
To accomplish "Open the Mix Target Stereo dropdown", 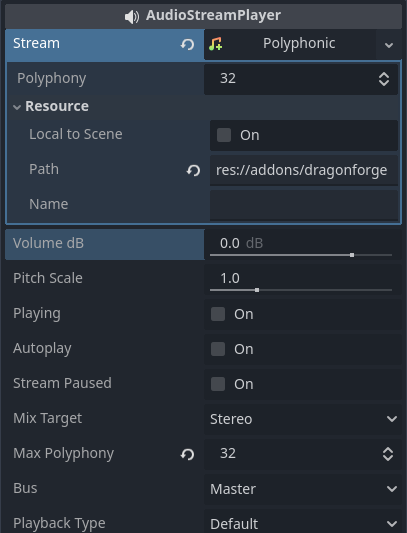I will [303, 419].
